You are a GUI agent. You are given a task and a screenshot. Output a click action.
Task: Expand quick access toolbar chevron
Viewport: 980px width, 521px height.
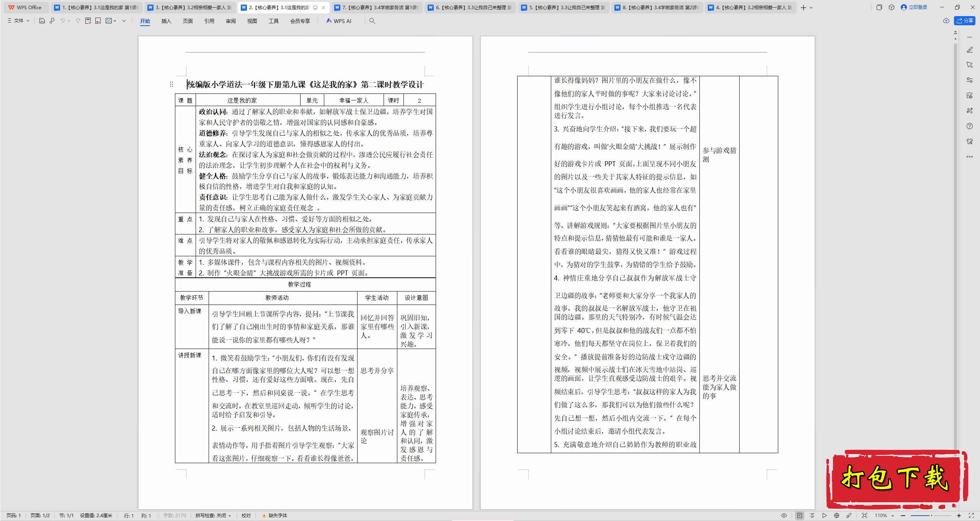124,21
